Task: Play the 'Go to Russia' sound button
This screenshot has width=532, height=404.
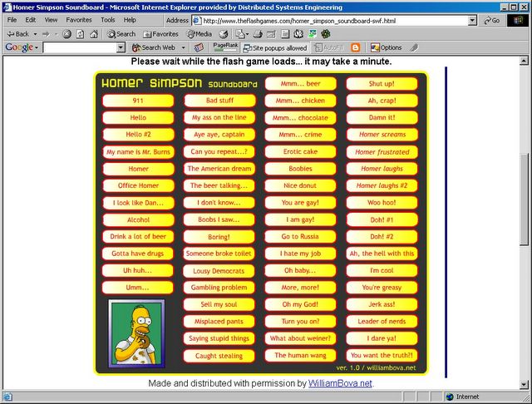Action: pyautogui.click(x=301, y=236)
